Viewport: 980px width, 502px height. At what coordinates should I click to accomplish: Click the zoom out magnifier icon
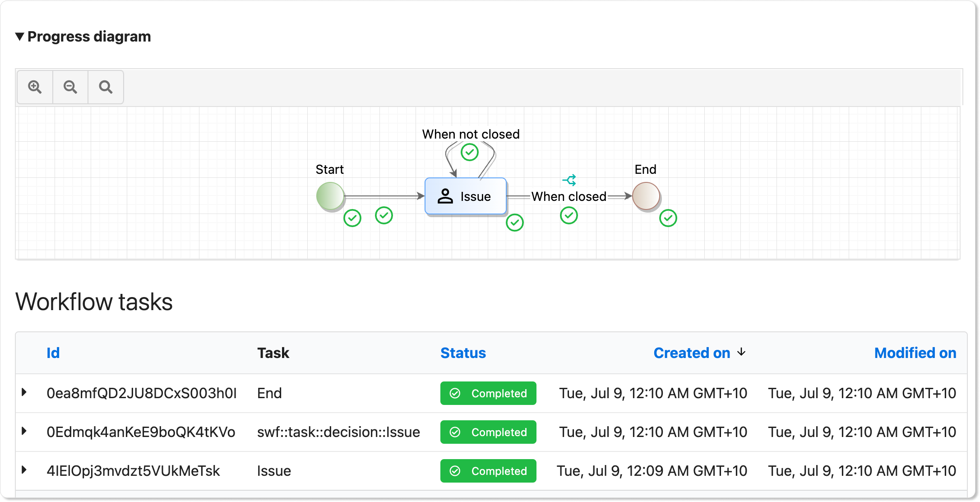(70, 87)
